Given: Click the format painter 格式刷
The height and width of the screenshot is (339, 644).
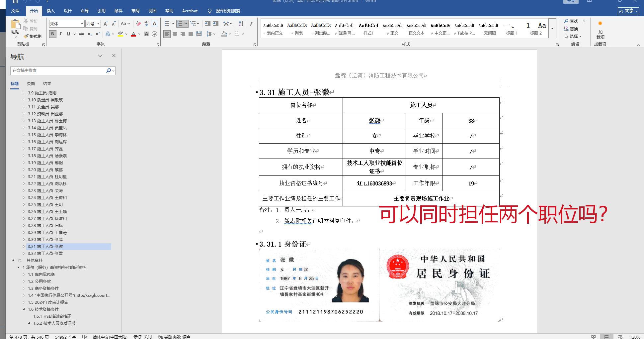Looking at the screenshot, I should click(33, 36).
